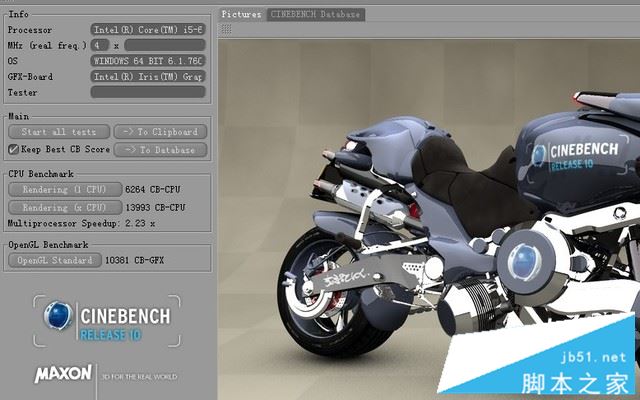The height and width of the screenshot is (400, 640).
Task: Toggle Keep Best CB Score checkbox
Action: coord(13,149)
